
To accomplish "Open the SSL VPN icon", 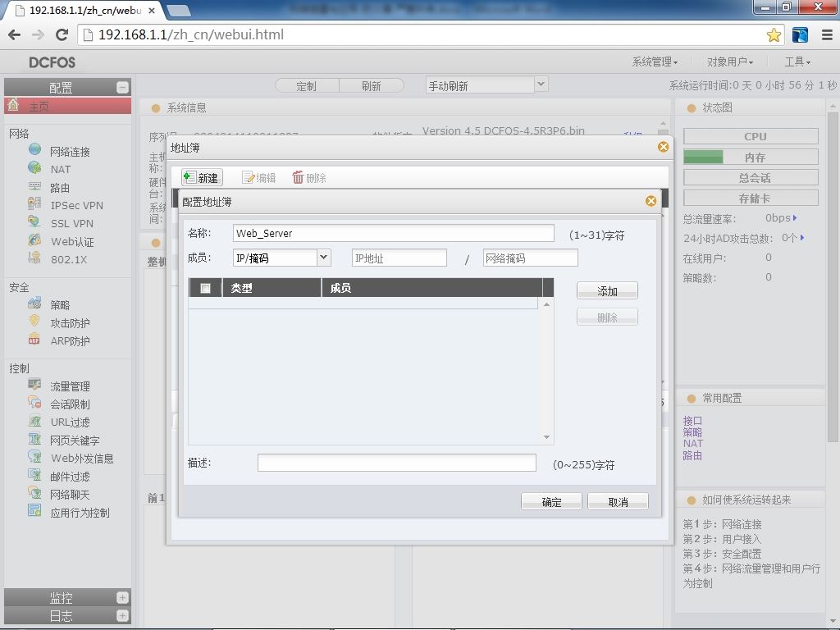I will [34, 221].
